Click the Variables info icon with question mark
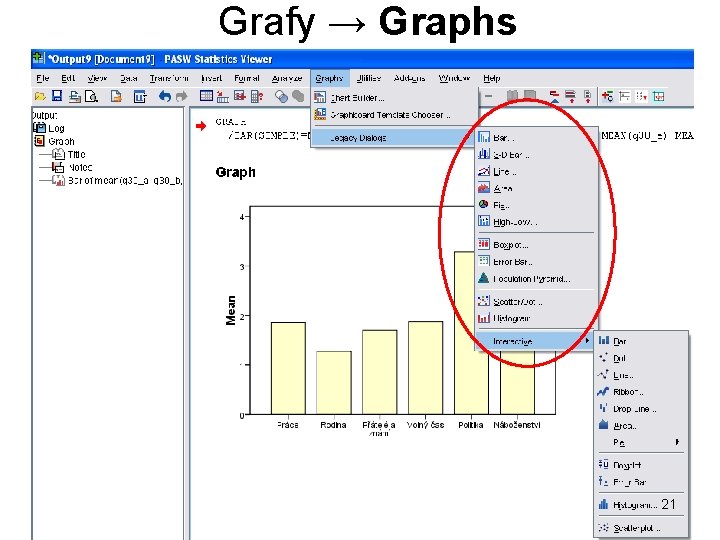The image size is (720, 540). 257,96
